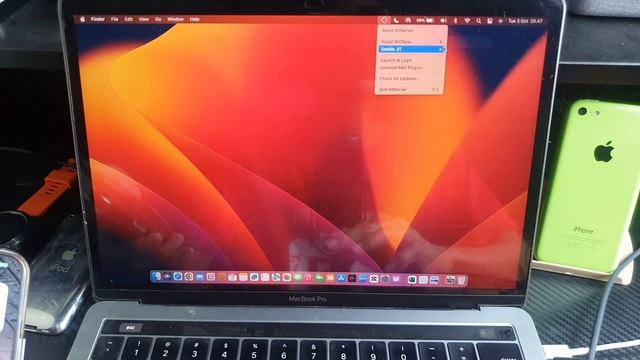
Task: Open the Wi-Fi menu bar icon
Action: point(467,20)
